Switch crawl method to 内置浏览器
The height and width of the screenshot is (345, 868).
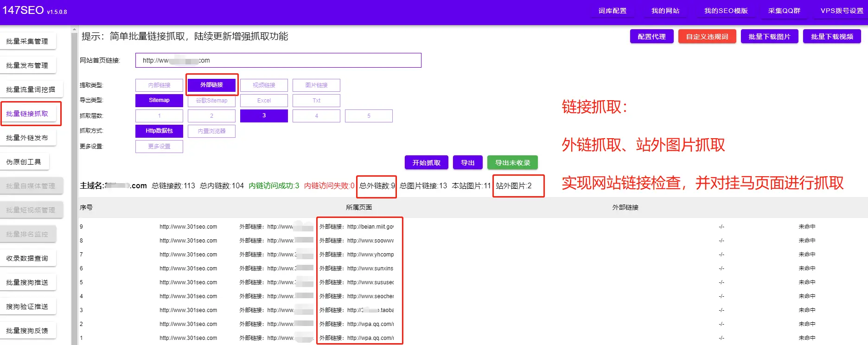click(x=211, y=131)
